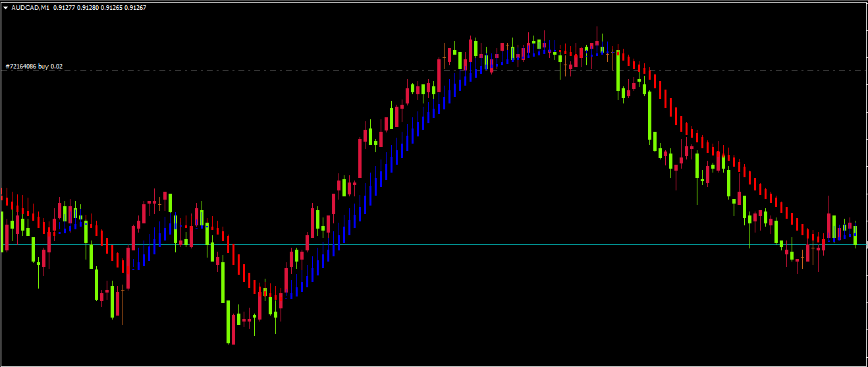The image size is (868, 367).
Task: Expand the one-click trading arrow beside AUDCAD
Action: (x=6, y=7)
